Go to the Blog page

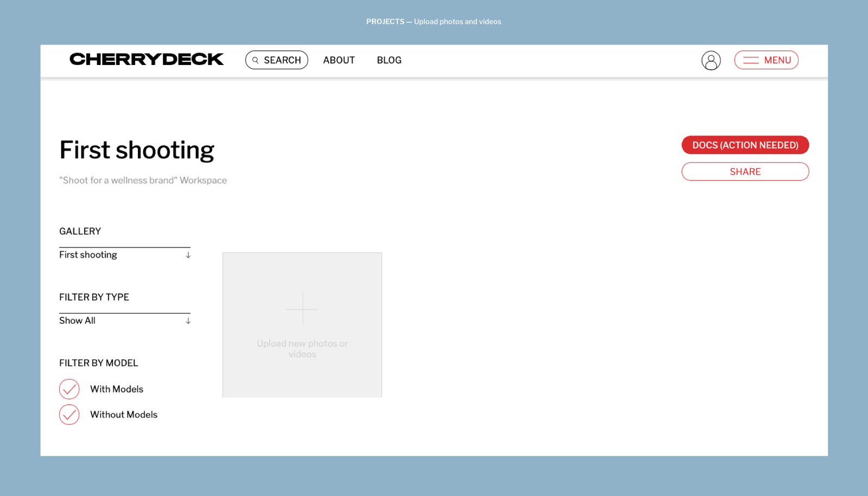coord(389,60)
